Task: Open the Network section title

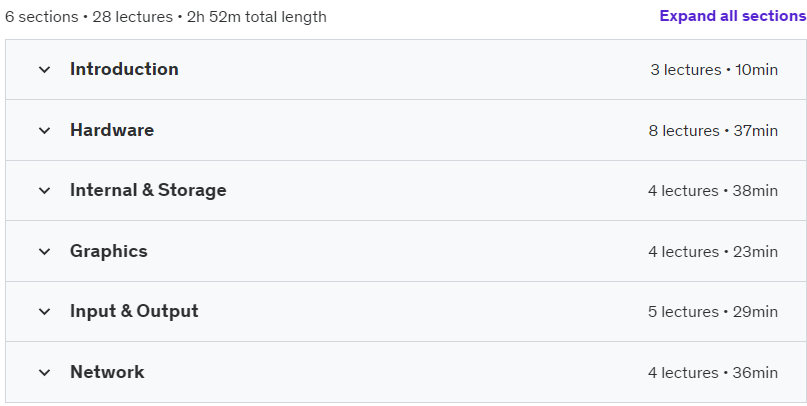Action: (107, 372)
